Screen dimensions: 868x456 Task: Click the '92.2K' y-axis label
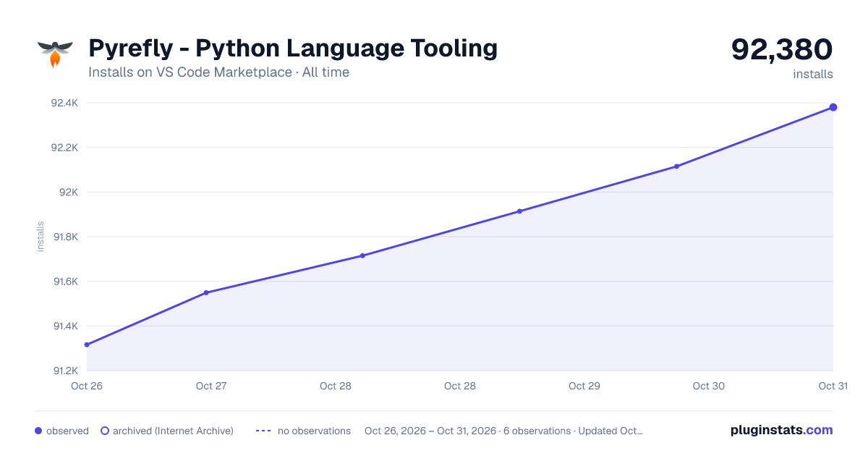pos(64,148)
